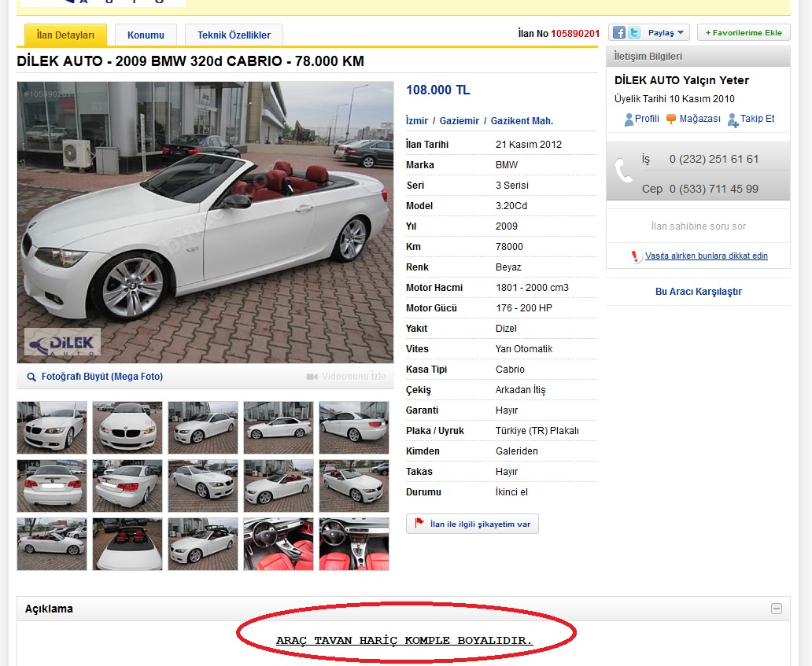Open 'Vasıta alırken bunlara dikkat edin' link
The height and width of the screenshot is (666, 812).
pos(707,256)
